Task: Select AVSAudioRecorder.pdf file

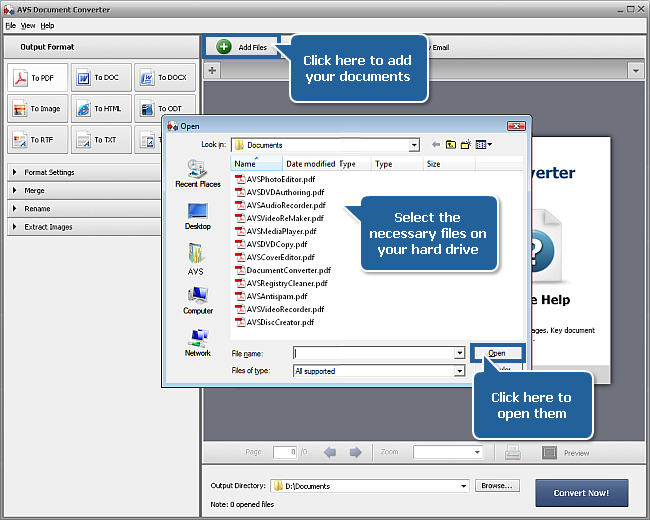Action: [x=281, y=205]
